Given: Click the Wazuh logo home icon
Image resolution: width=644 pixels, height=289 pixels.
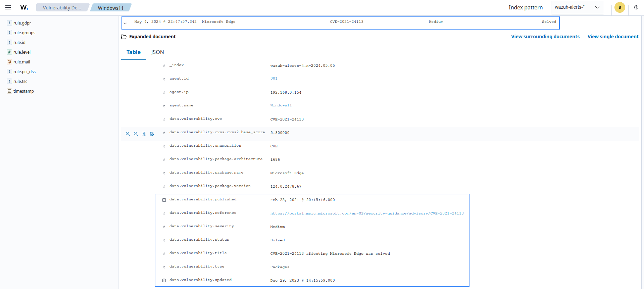Looking at the screenshot, I should coord(24,7).
